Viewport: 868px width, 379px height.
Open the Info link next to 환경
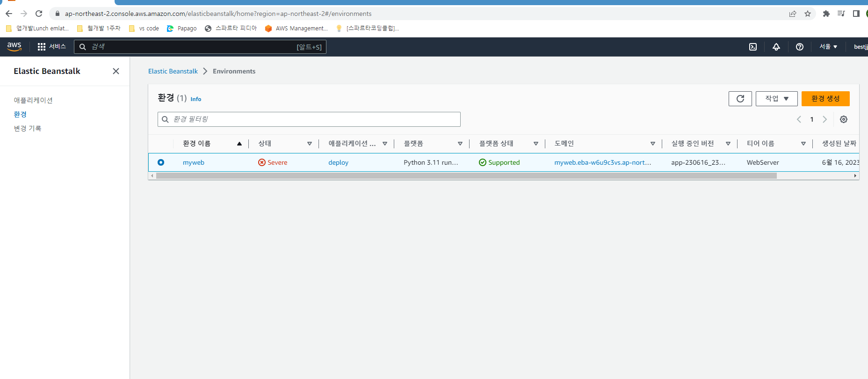[x=196, y=99]
